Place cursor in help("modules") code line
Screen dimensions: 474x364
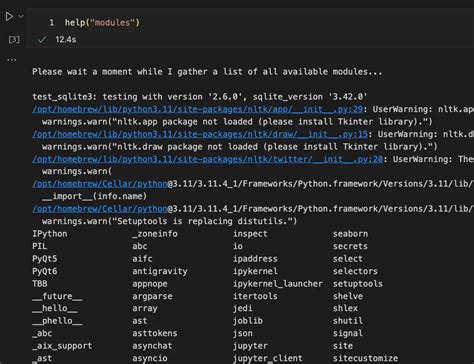[102, 23]
